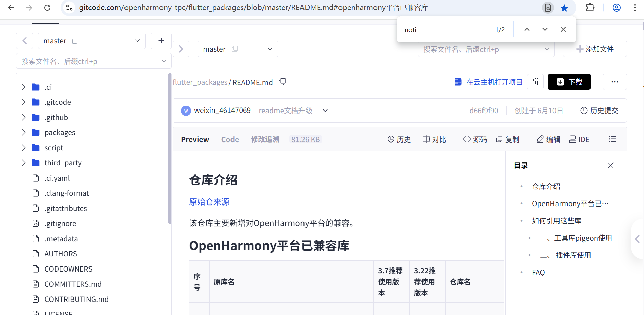This screenshot has height=315, width=644.
Task: Click the 下载 download button
Action: pos(569,82)
